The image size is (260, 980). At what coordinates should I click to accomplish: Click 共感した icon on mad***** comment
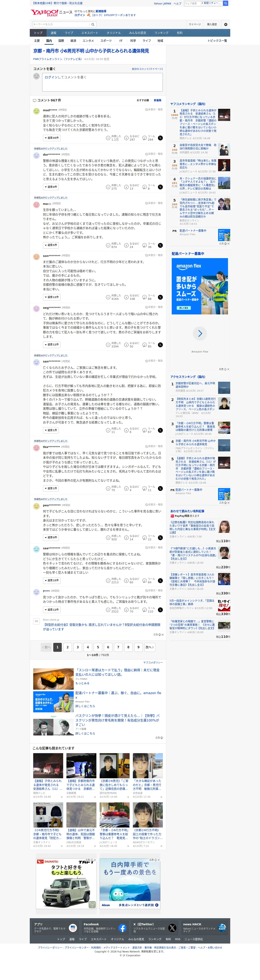(x=108, y=138)
